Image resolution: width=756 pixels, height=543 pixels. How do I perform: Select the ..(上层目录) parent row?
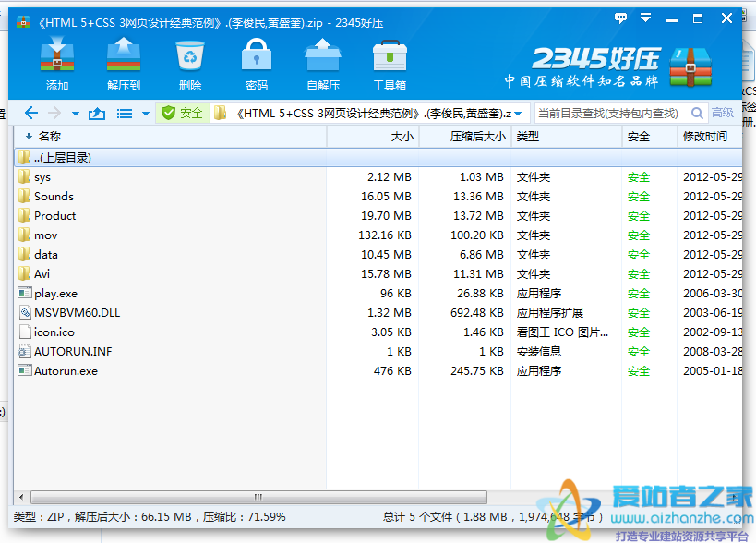[x=378, y=158]
